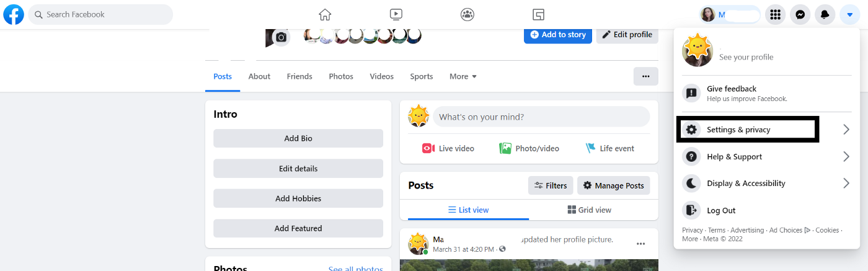Select List view tab

[468, 210]
